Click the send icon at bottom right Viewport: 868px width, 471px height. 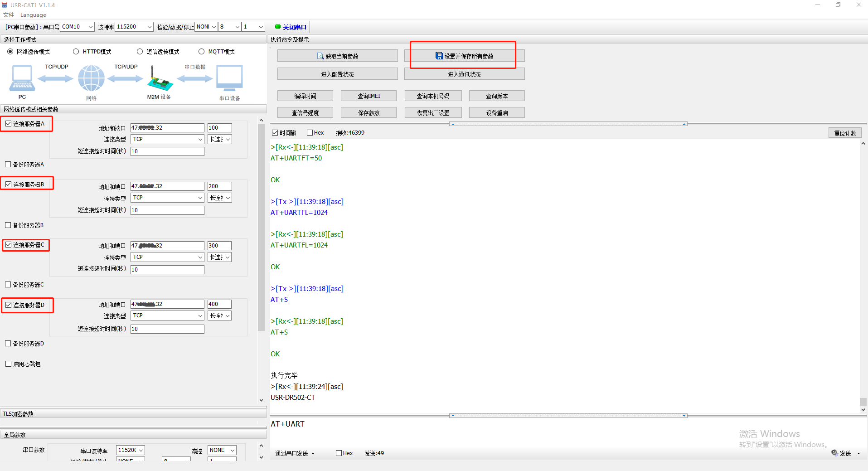pos(834,453)
